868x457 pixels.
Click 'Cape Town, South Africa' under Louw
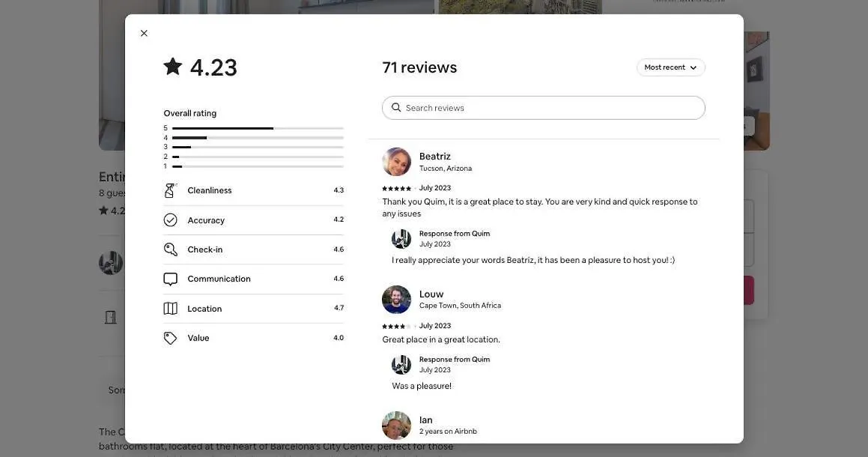coord(460,305)
